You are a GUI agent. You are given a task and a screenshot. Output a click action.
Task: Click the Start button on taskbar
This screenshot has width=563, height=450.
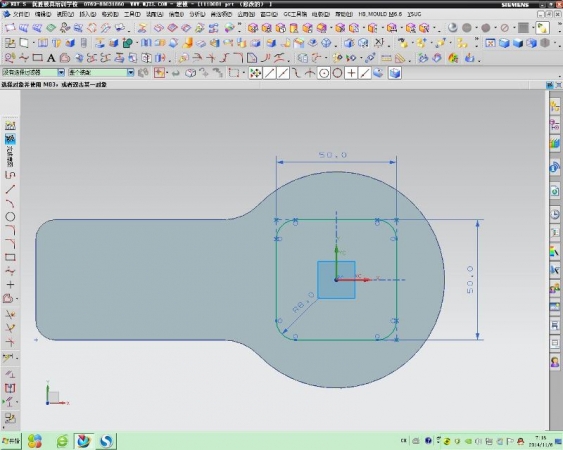pos(11,441)
